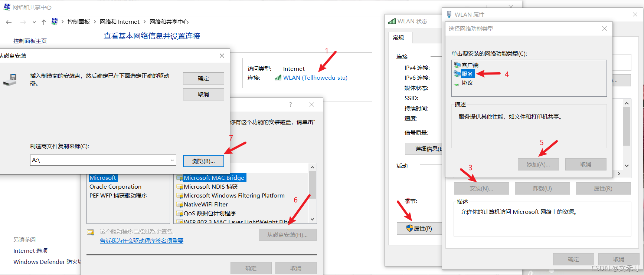Click 安装(N)... in WLAN 属性

point(481,189)
